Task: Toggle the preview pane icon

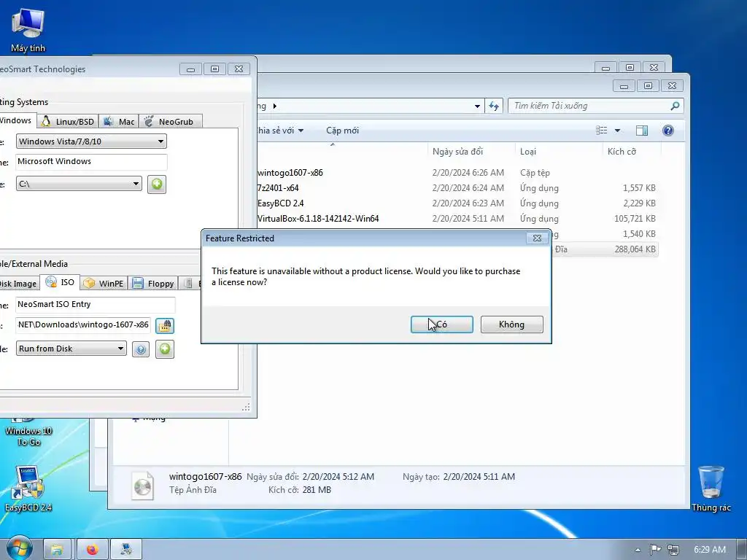Action: [x=642, y=131]
